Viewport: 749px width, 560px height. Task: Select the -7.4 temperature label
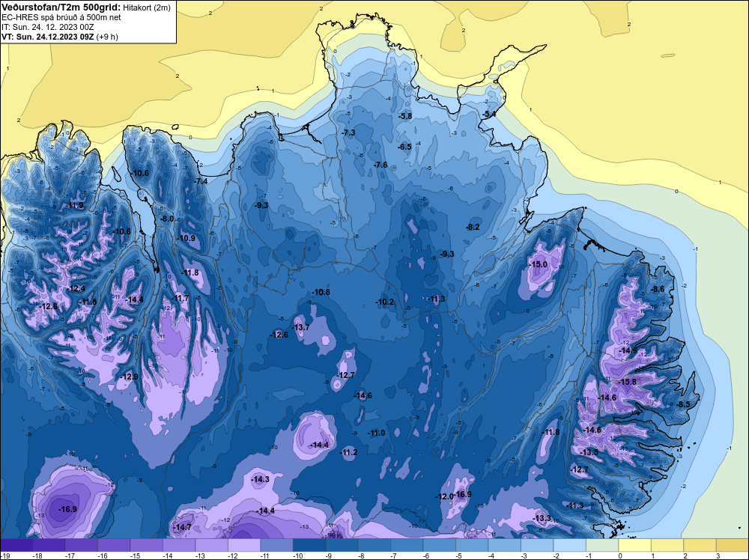(x=201, y=181)
